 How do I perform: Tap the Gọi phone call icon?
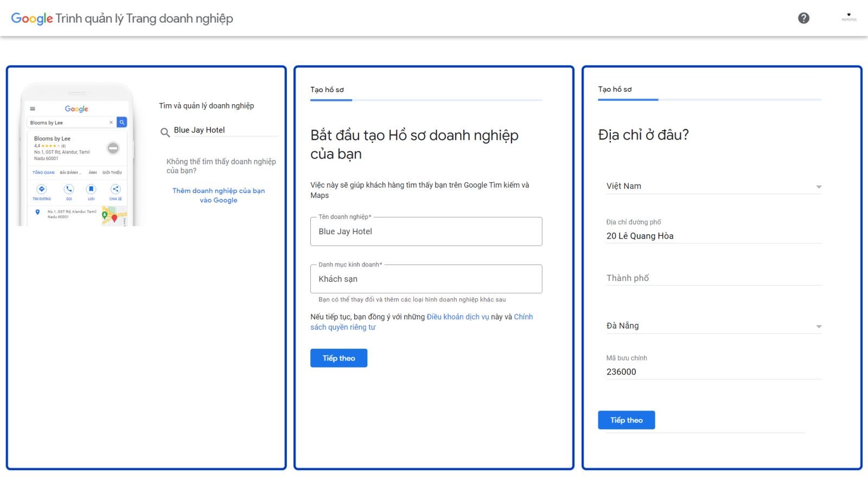pyautogui.click(x=69, y=189)
